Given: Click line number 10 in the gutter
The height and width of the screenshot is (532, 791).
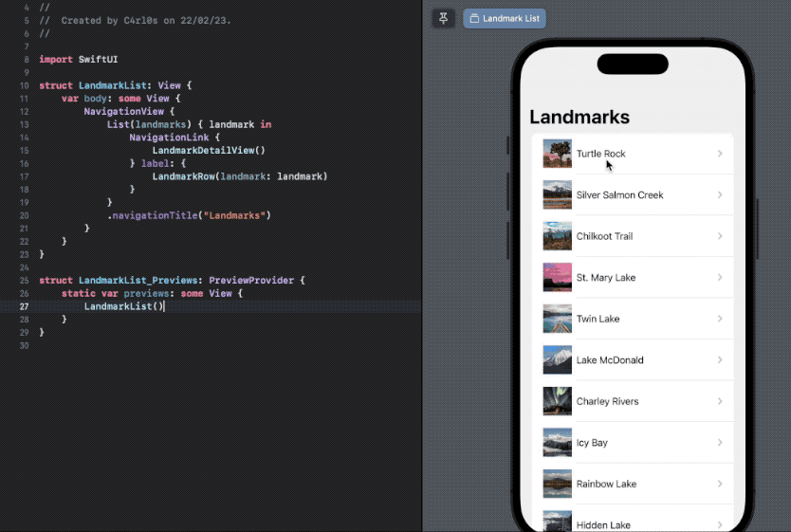Looking at the screenshot, I should [25, 85].
